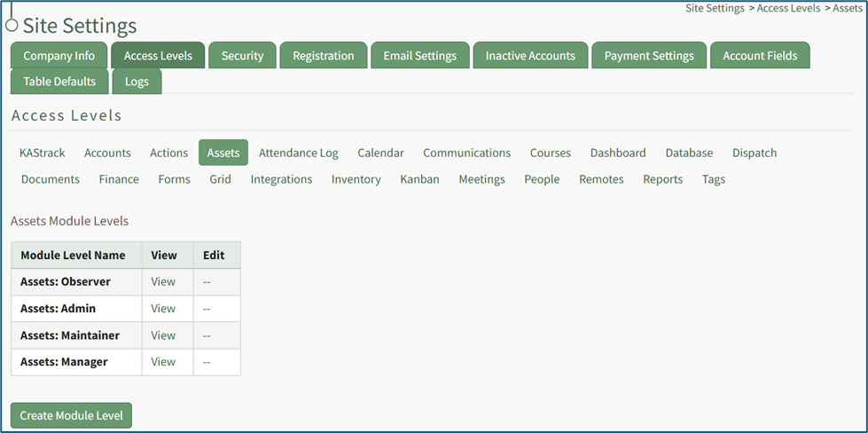Open the Company Info tab
Image resolution: width=868 pixels, height=433 pixels.
pos(59,55)
